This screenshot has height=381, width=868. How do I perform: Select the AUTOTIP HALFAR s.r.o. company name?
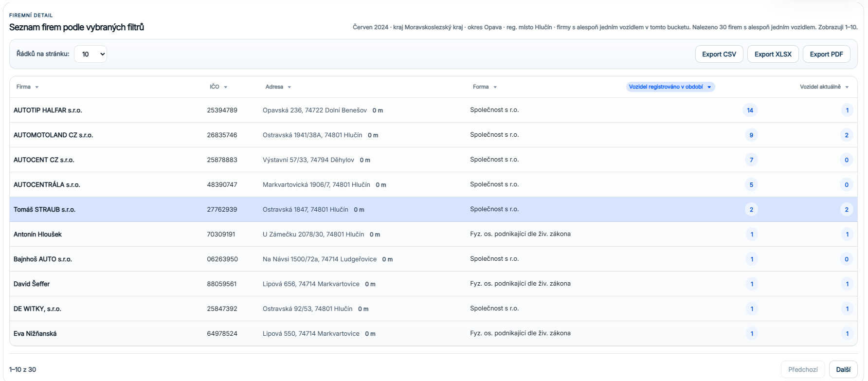48,110
